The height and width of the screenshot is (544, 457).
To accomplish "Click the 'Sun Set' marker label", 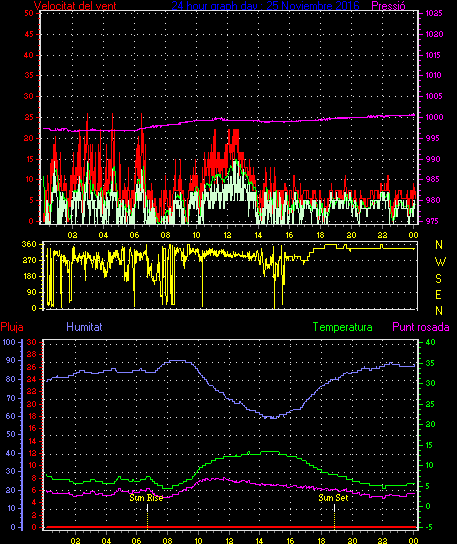I will [333, 498].
